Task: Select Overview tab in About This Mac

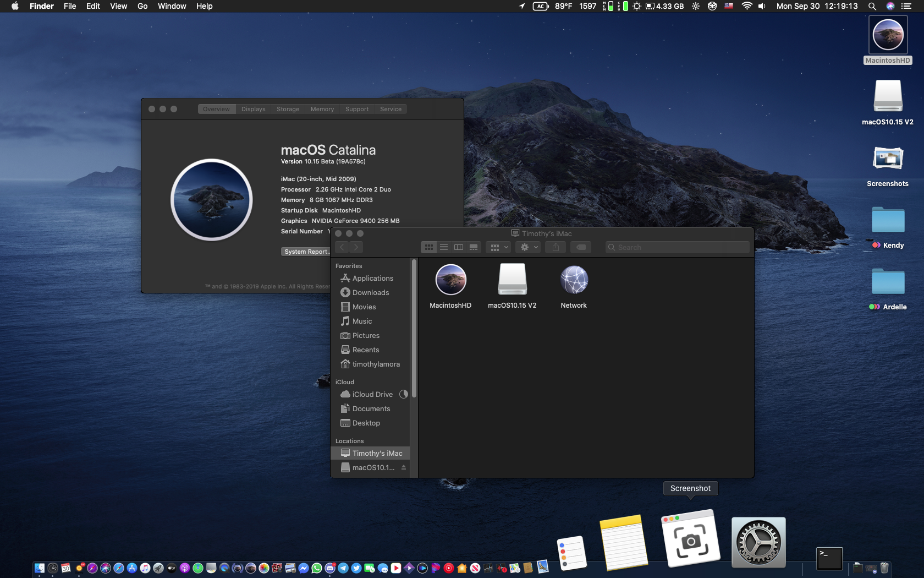Action: tap(217, 109)
